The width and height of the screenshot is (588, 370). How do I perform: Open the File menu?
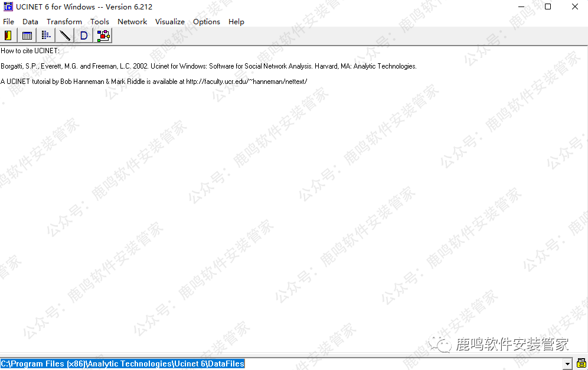(8, 22)
